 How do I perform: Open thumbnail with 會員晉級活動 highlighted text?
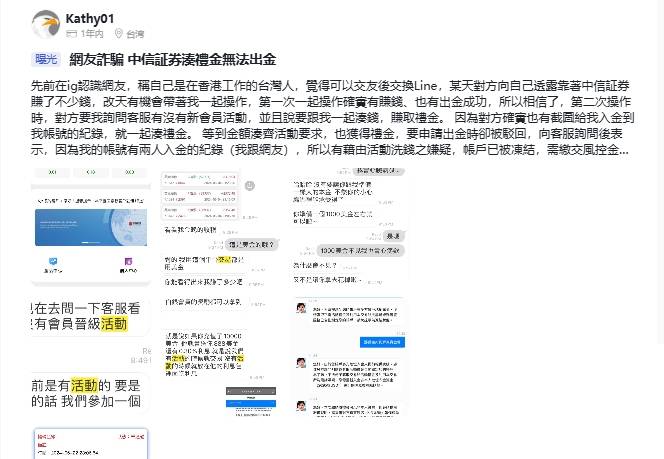pos(91,318)
